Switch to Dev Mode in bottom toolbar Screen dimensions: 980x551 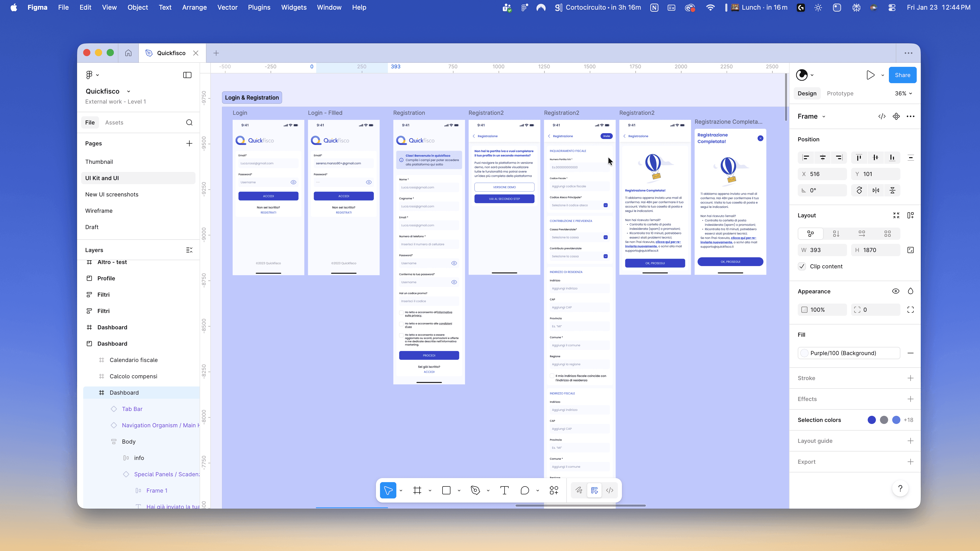pyautogui.click(x=609, y=491)
